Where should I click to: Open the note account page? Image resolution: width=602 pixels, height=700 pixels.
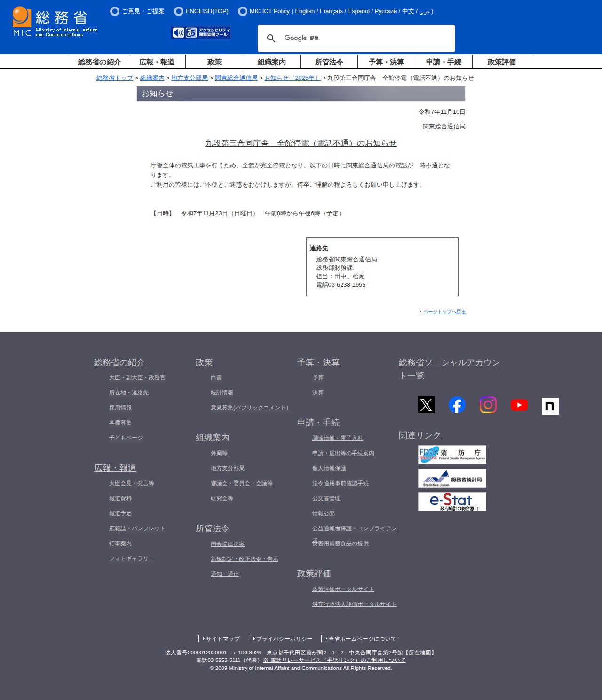pyautogui.click(x=550, y=404)
